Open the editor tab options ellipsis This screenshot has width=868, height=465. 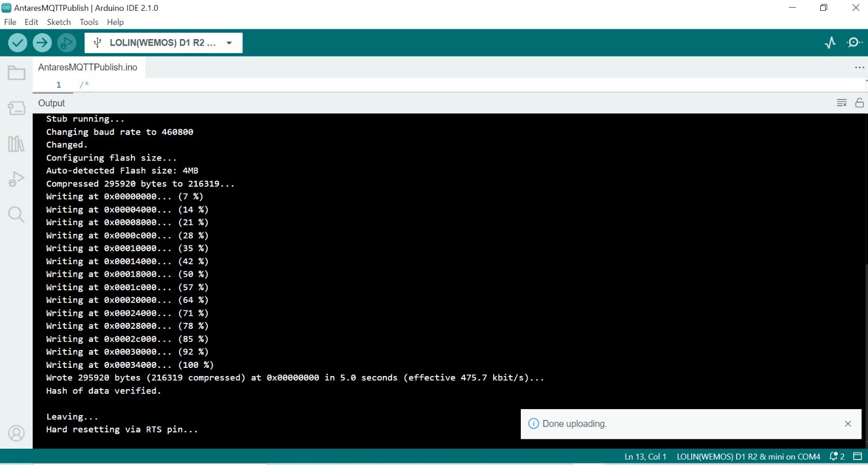pos(859,67)
